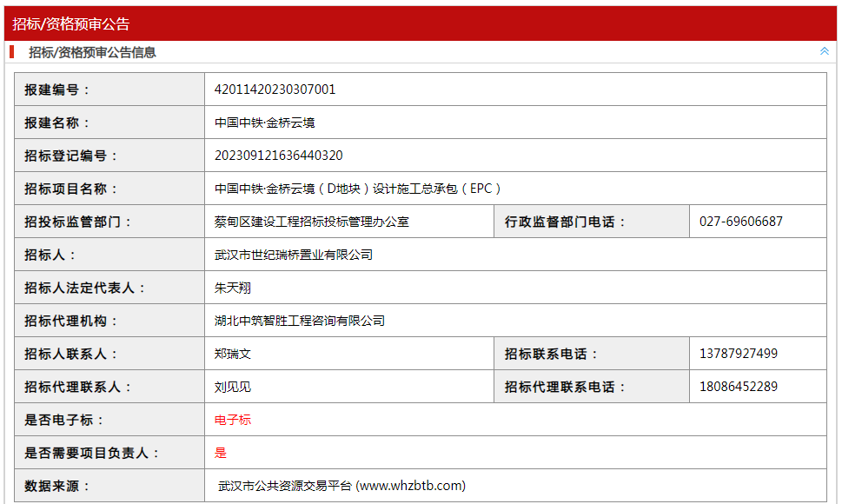Select the 报建名称 label
This screenshot has height=504, width=842.
57,123
